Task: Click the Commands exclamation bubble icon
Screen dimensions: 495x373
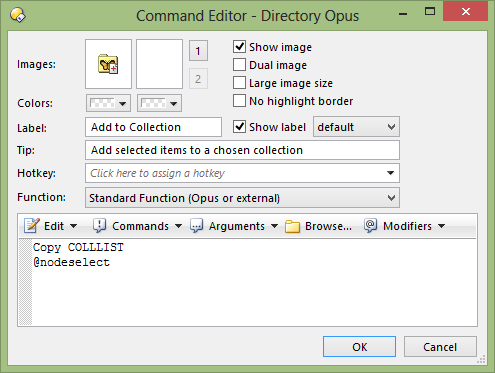Action: 99,226
